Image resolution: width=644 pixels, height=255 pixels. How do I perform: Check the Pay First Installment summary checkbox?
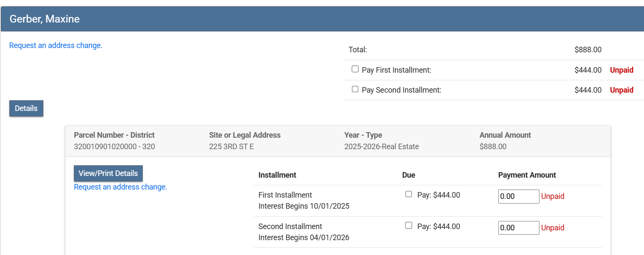[x=355, y=69]
